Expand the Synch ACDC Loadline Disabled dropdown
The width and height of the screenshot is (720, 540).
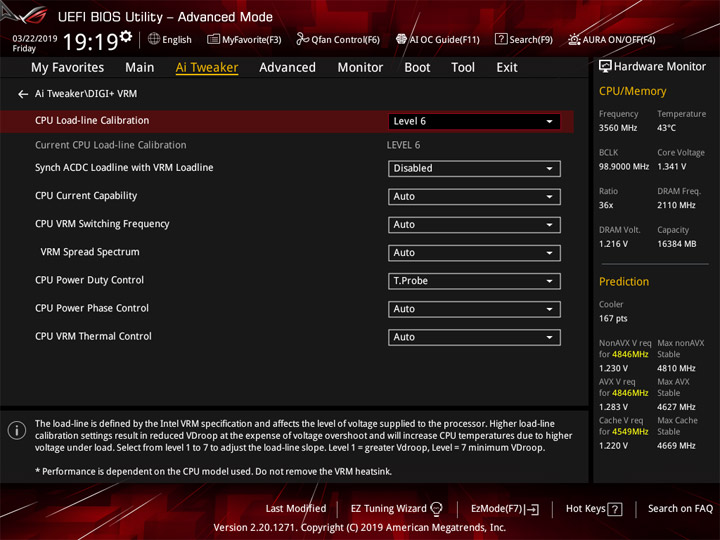474,169
